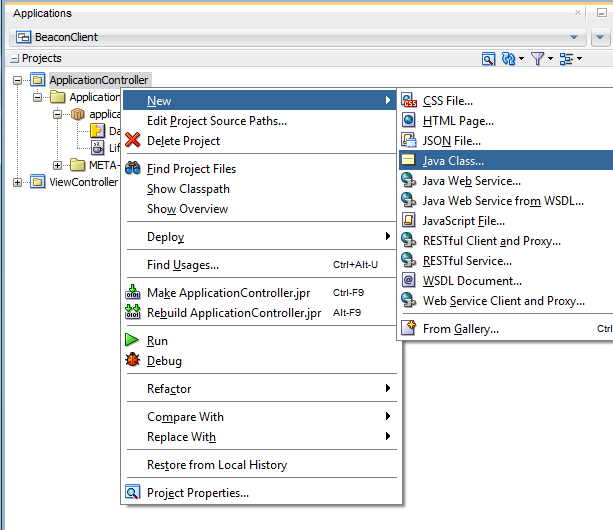Viewport: 613px width, 530px height.
Task: Click the RESTful Service icon
Action: click(x=409, y=260)
